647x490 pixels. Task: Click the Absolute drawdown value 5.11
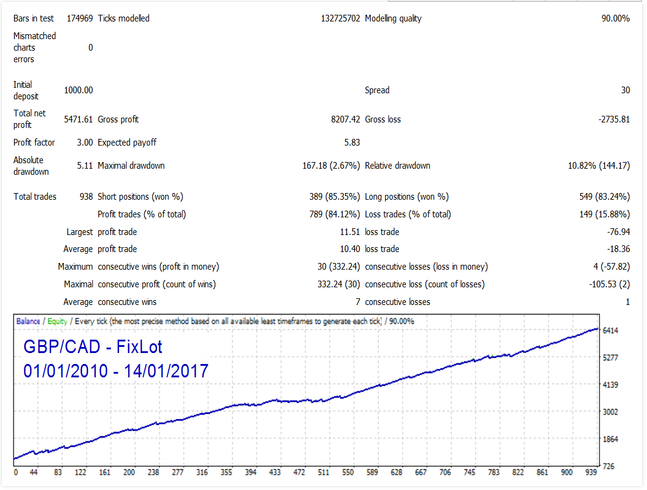pyautogui.click(x=85, y=165)
